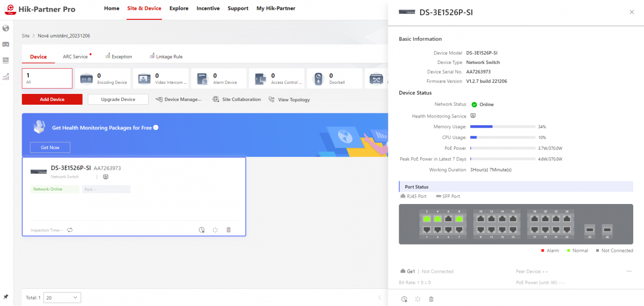Select the All devices filter card

click(x=47, y=78)
